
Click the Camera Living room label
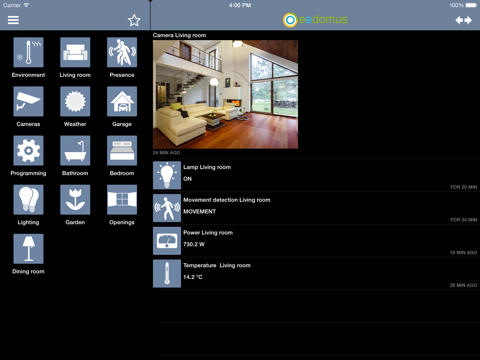pyautogui.click(x=179, y=35)
